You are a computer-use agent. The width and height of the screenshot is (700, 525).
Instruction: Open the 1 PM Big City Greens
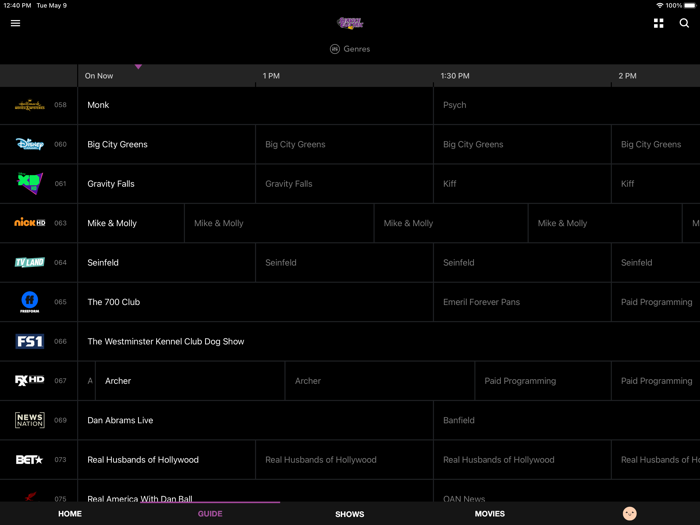tap(344, 144)
